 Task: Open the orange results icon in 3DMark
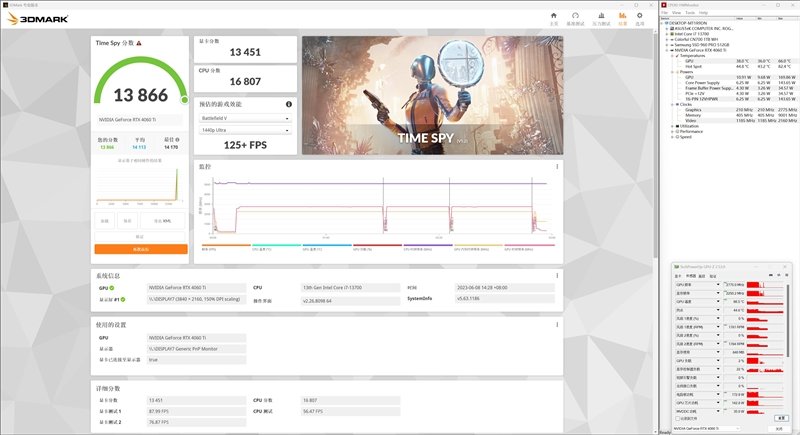click(x=622, y=16)
